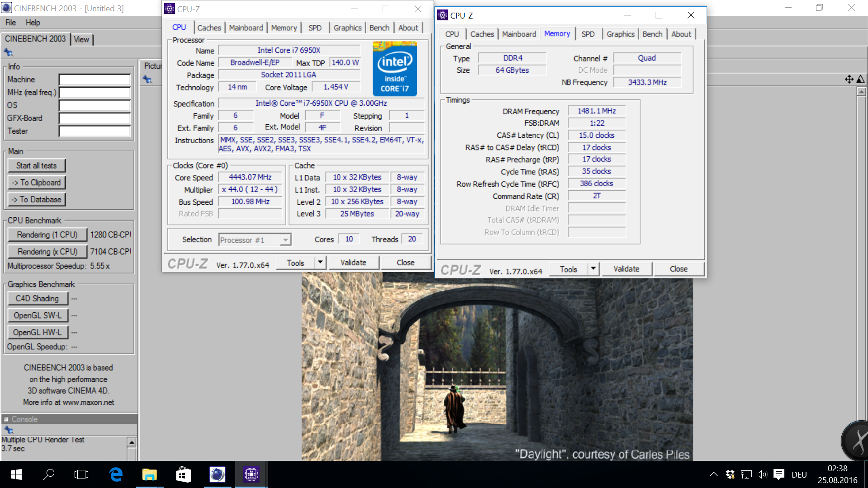
Task: Open the Windows Store taskbar icon
Action: 184,474
